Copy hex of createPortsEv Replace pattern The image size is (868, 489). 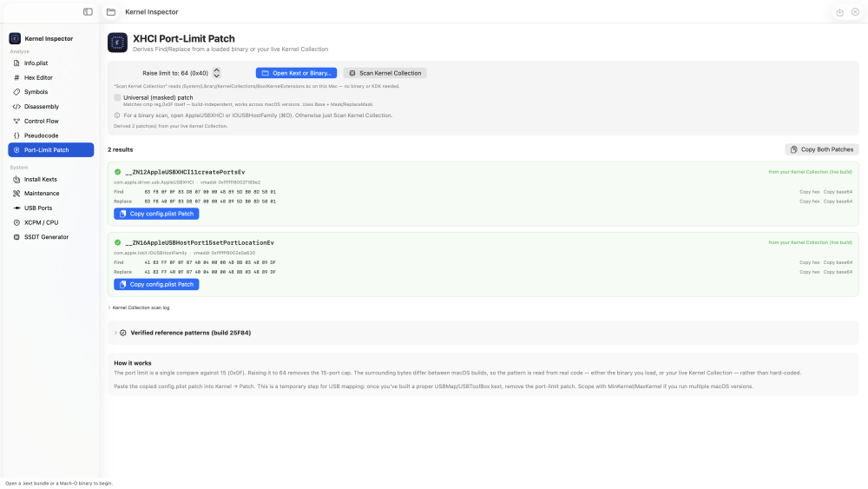click(x=809, y=202)
